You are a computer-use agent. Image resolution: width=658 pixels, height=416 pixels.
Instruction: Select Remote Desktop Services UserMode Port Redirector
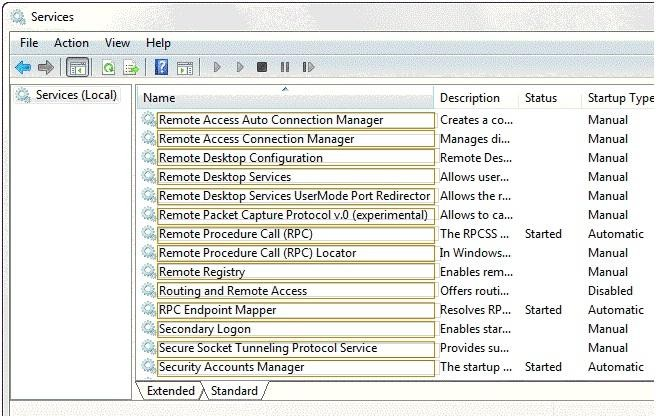(x=295, y=196)
